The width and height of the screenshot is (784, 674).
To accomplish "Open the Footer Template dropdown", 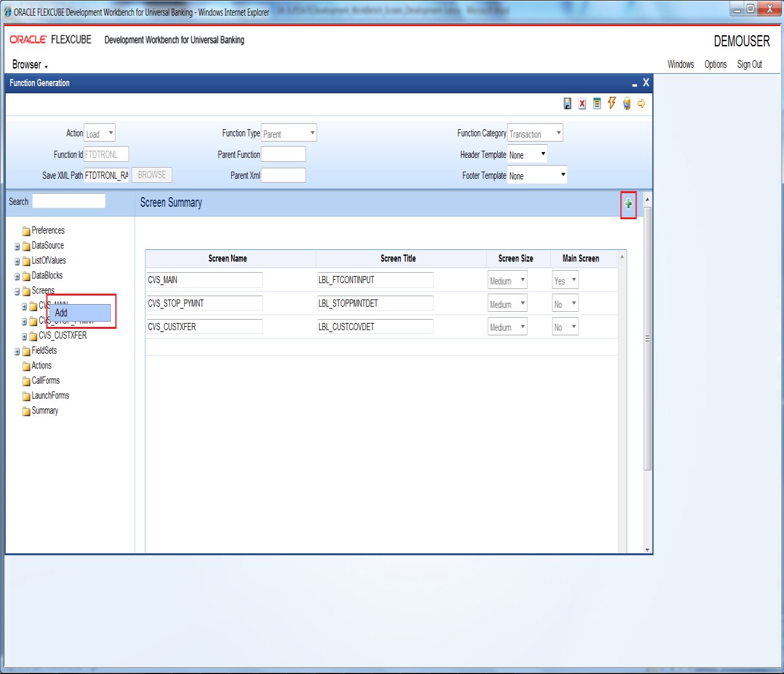I will 537,176.
